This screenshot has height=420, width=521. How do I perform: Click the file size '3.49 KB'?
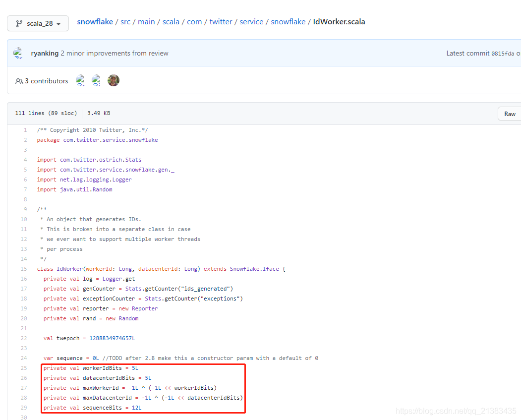(99, 114)
